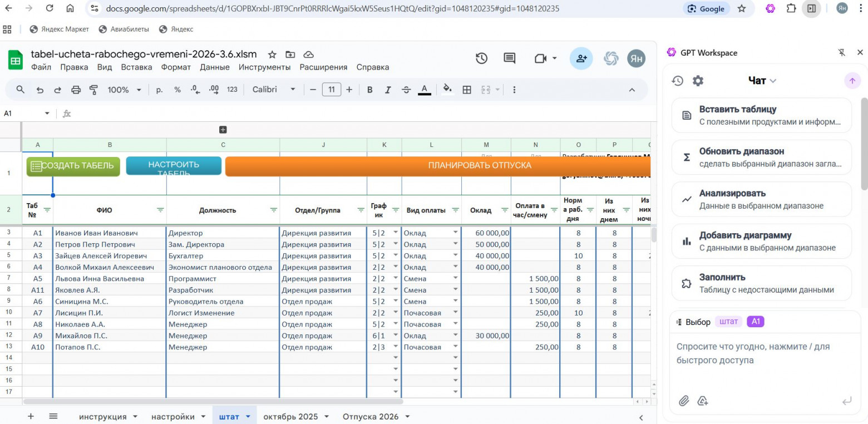Toggle bold text formatting
The image size is (868, 424).
pos(369,90)
